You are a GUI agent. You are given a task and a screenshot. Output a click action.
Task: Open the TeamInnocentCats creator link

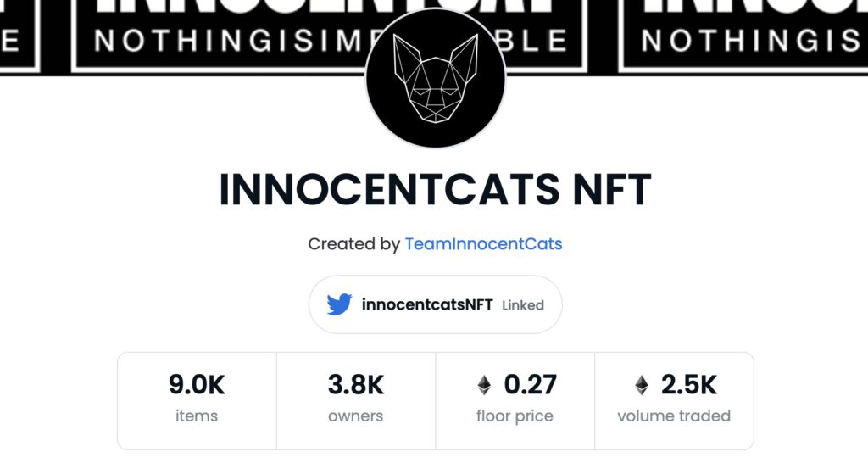(483, 244)
